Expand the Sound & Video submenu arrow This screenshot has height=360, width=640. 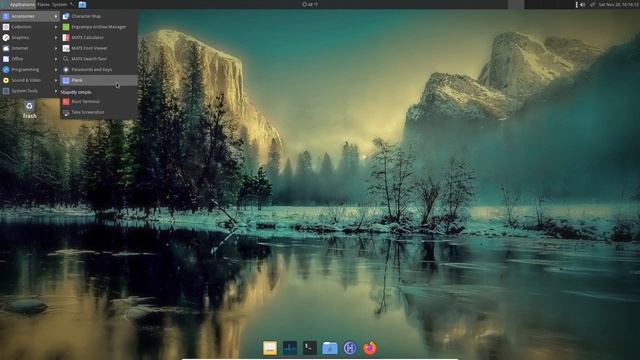(56, 80)
